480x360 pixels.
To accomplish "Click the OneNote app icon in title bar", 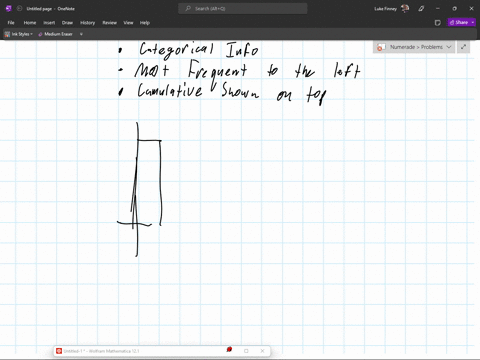I will tap(9, 9).
